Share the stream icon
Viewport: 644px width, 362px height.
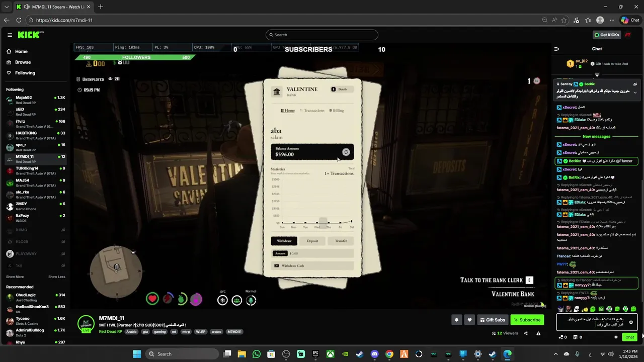point(526,333)
